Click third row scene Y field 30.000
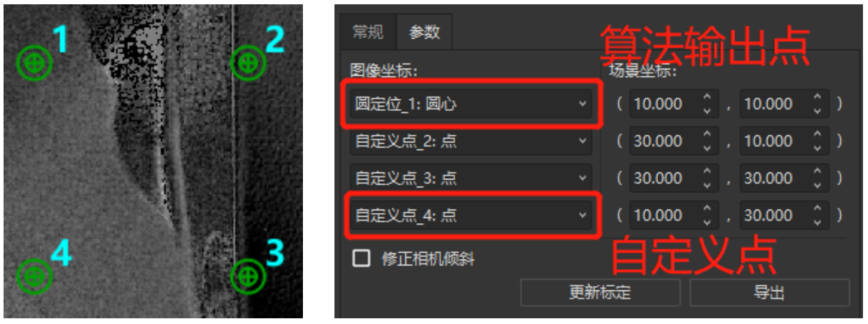868x324 pixels. [776, 178]
